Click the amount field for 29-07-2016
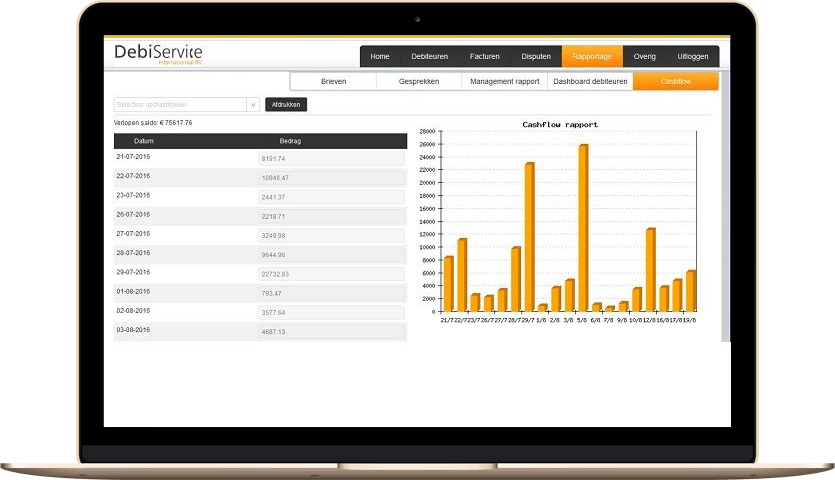Viewport: 835px width, 480px height. pyautogui.click(x=331, y=274)
